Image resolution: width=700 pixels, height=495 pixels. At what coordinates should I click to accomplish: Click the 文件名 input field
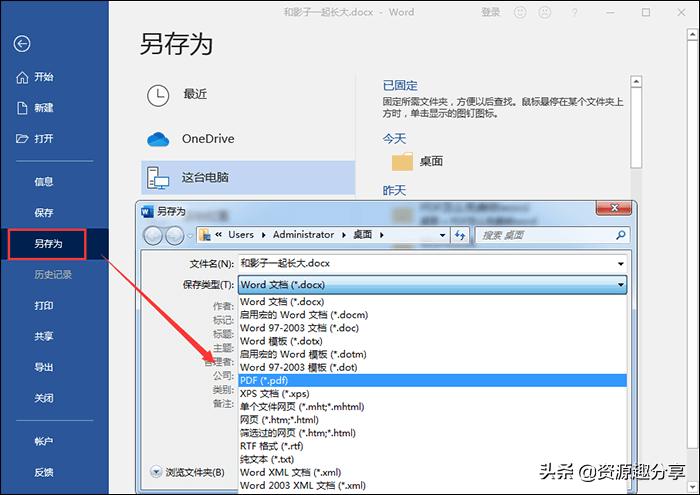pos(432,264)
